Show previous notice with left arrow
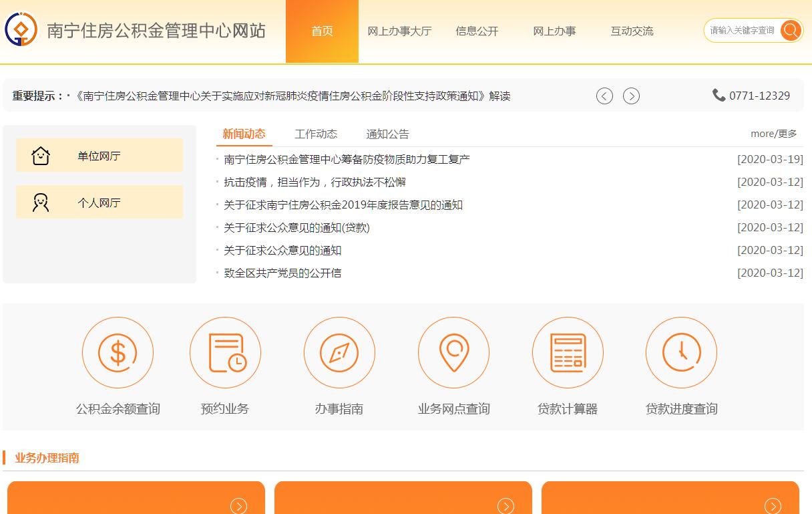The width and height of the screenshot is (812, 514). point(604,96)
